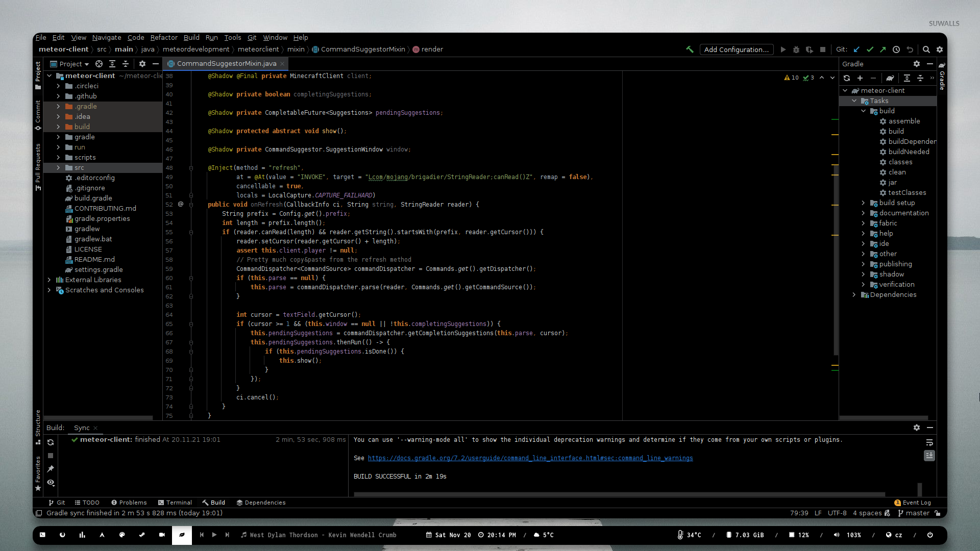Toggle Gradle offline mode icon

click(x=890, y=78)
